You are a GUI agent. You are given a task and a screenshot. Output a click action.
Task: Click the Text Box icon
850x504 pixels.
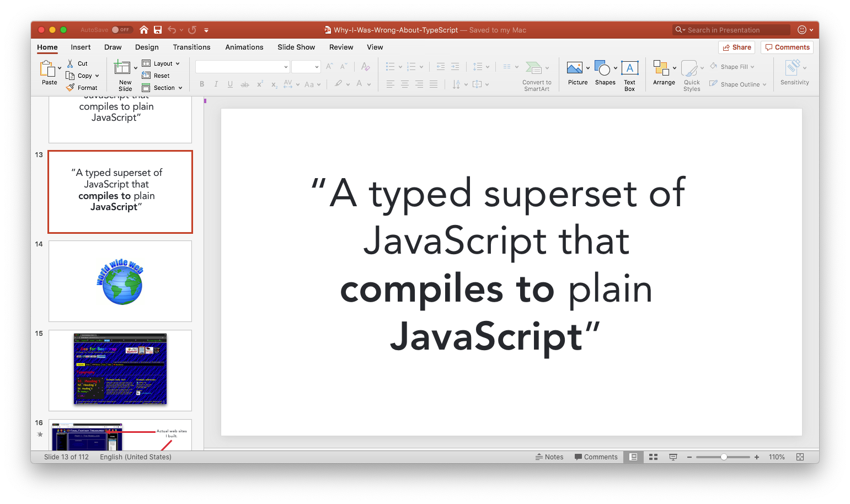(630, 68)
